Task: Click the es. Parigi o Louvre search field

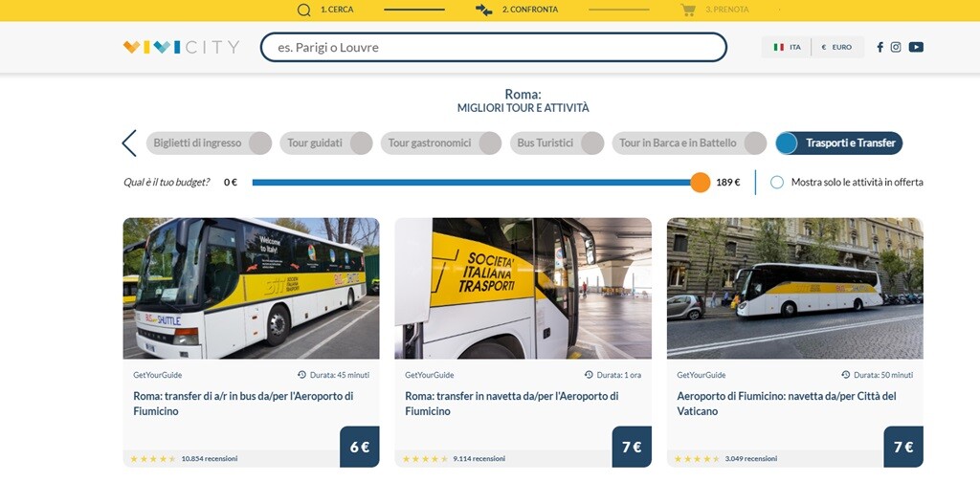Action: 494,48
